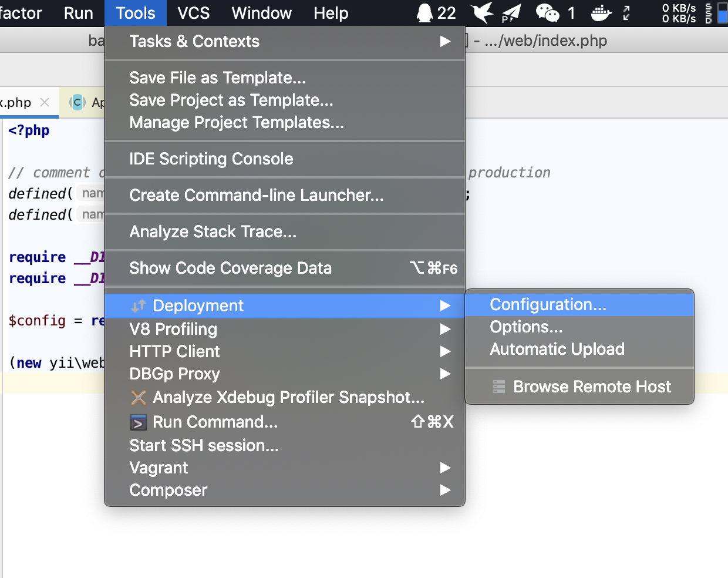Open Deployment Configuration...
This screenshot has height=578, width=728.
[579, 304]
